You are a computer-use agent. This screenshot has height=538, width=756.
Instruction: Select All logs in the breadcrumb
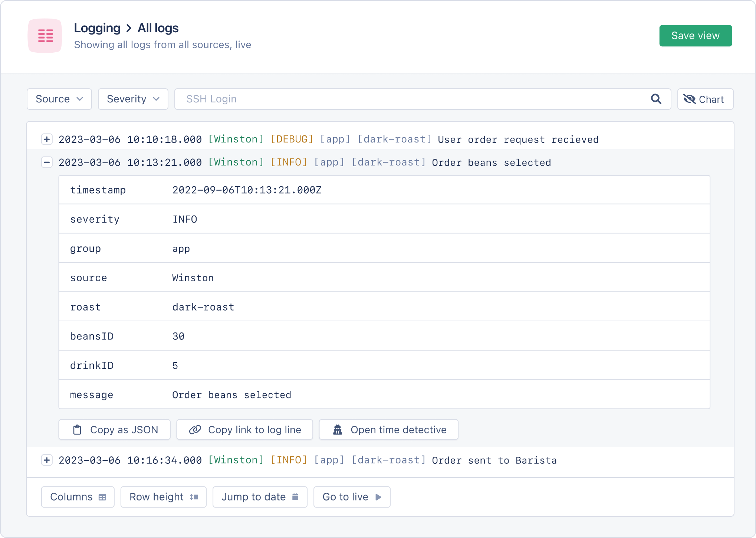pos(158,28)
